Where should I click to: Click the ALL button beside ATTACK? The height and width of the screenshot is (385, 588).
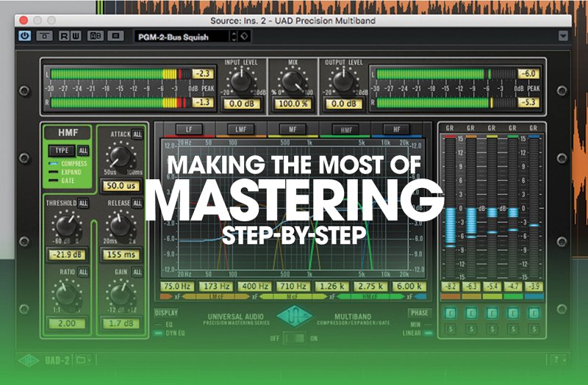(137, 134)
